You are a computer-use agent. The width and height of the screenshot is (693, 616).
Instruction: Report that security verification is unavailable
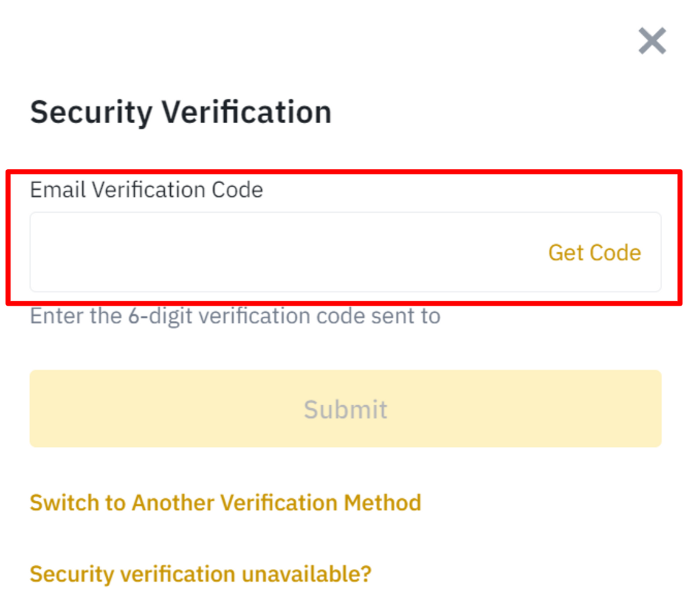(x=200, y=574)
